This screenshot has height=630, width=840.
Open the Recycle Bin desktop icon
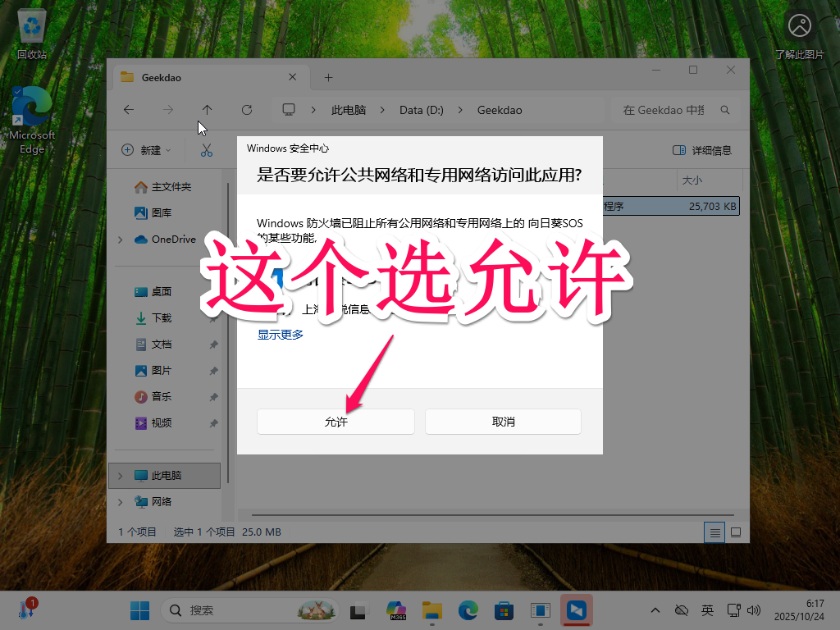pyautogui.click(x=32, y=25)
